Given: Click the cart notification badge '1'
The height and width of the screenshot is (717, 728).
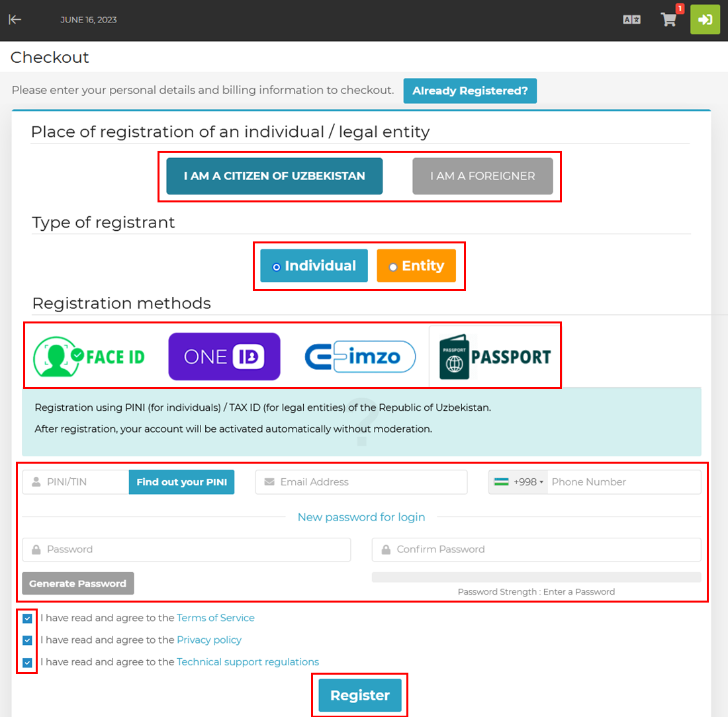Looking at the screenshot, I should click(x=680, y=9).
